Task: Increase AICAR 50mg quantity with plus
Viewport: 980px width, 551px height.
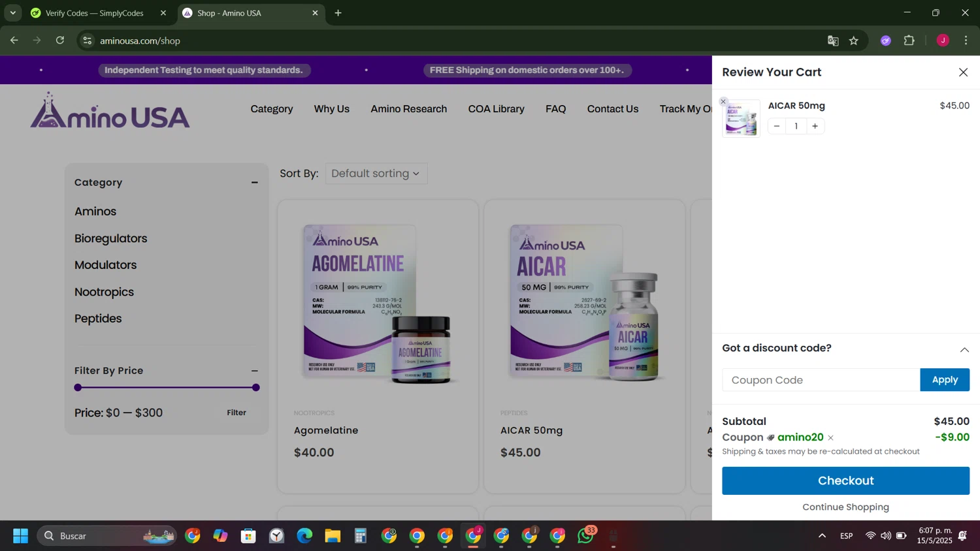Action: pyautogui.click(x=815, y=126)
